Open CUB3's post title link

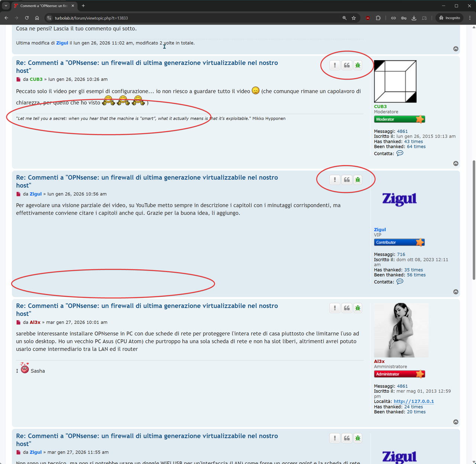click(x=147, y=66)
